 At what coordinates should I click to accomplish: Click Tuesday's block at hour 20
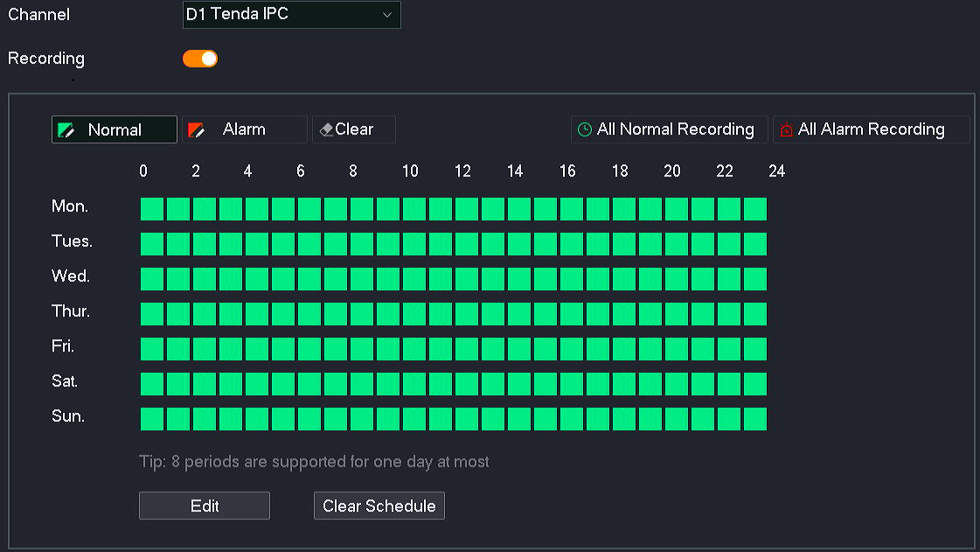[x=676, y=244]
